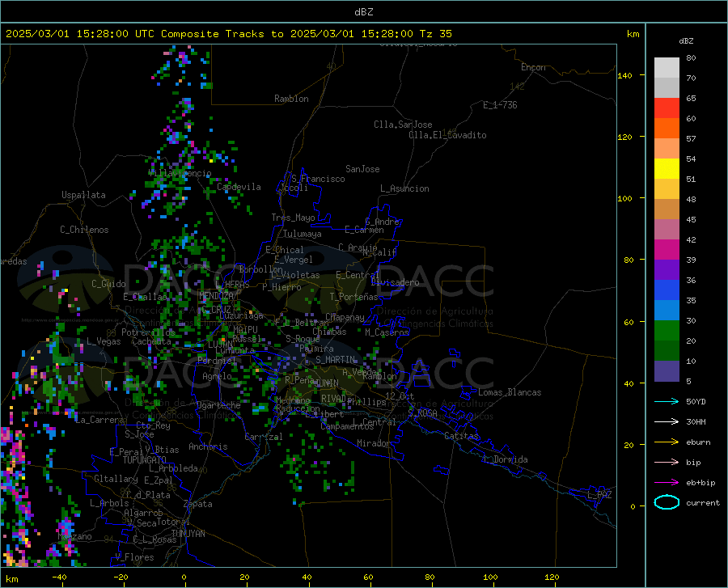Click the Catitas map label
The image size is (728, 588).
coord(461,436)
